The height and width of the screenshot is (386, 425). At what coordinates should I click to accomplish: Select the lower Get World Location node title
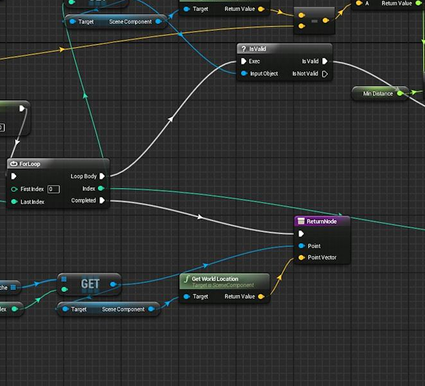point(215,279)
